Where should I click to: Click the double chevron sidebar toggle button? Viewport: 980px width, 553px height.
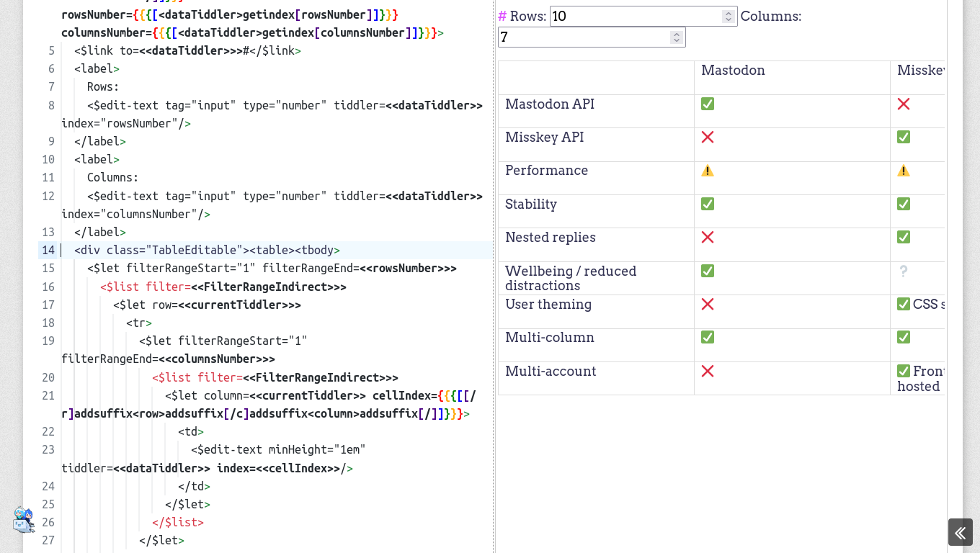pyautogui.click(x=961, y=532)
